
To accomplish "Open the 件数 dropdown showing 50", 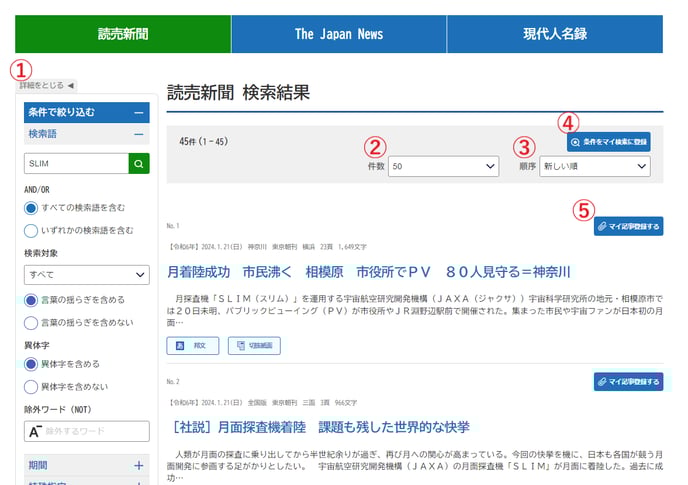I will coord(443,167).
